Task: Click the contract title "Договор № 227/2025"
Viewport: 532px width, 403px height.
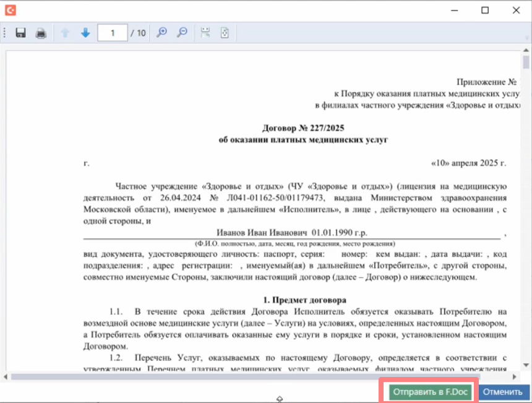Action: tap(303, 129)
